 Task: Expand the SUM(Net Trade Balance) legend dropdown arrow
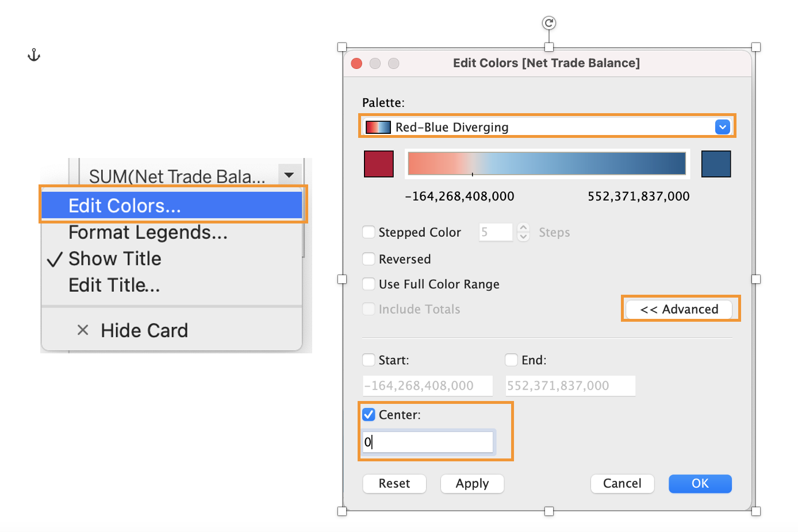pos(289,175)
